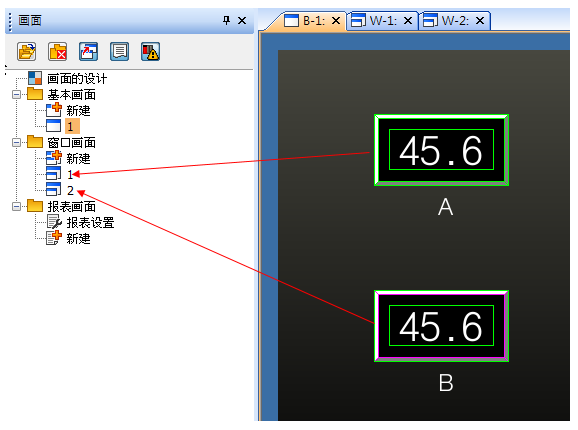Open window screen 2 in tree
The width and height of the screenshot is (578, 430).
(70, 190)
